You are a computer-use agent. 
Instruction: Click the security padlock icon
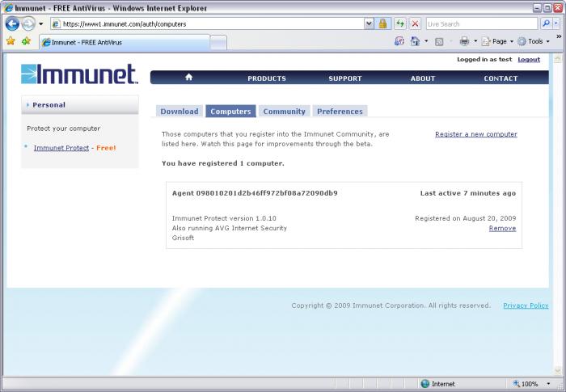point(382,24)
